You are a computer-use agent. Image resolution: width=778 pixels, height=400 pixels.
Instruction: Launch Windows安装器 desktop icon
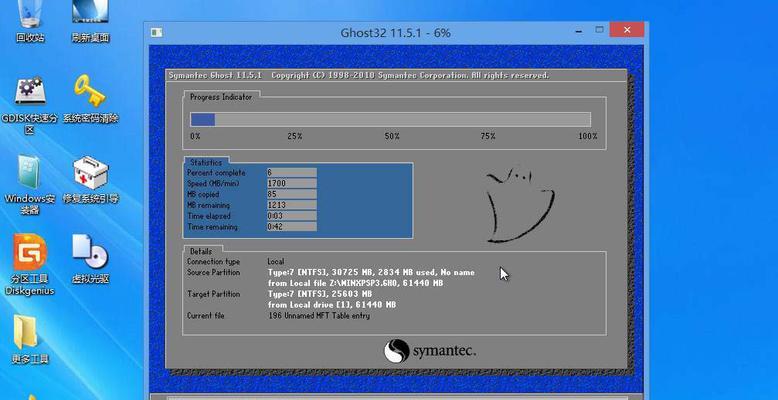pyautogui.click(x=30, y=185)
